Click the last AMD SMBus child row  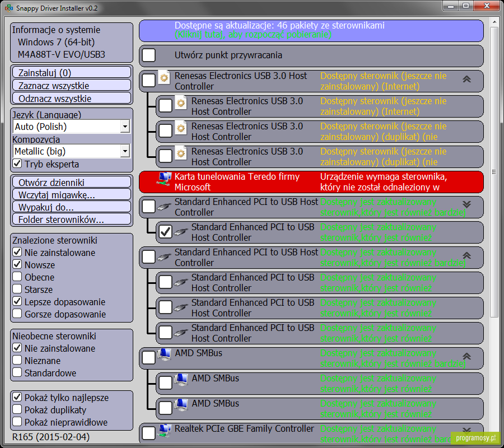coord(320,409)
